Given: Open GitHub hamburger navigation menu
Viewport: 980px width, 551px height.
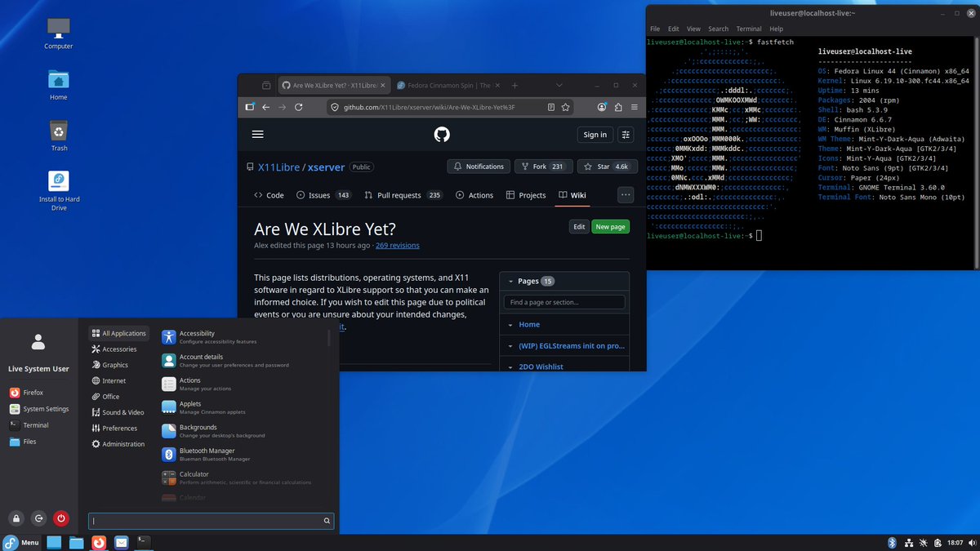Looking at the screenshot, I should tap(258, 135).
